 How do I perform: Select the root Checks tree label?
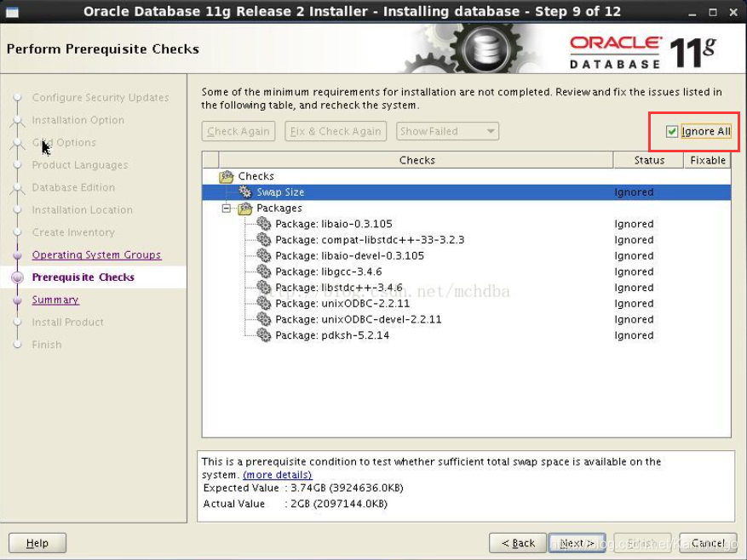[256, 176]
